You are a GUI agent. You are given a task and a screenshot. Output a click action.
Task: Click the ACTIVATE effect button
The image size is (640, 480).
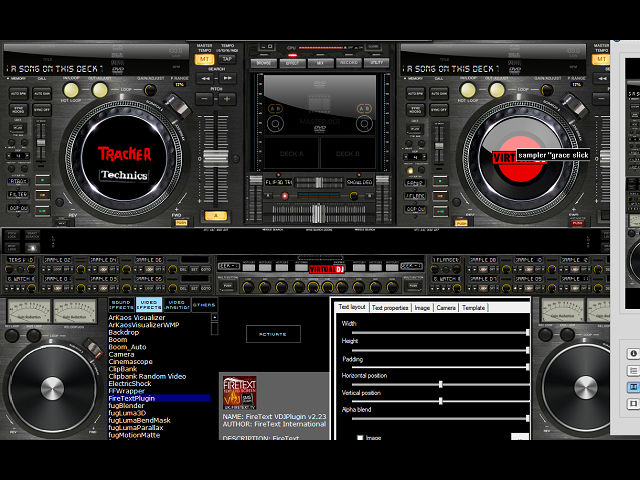pyautogui.click(x=273, y=334)
